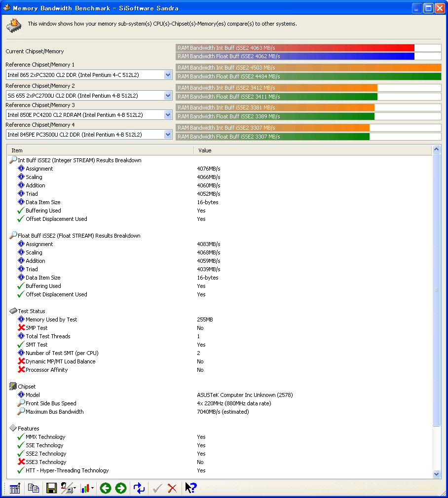Click magnifier icon beside Front Side Bus Speed
448x498 pixels.
pyautogui.click(x=21, y=403)
